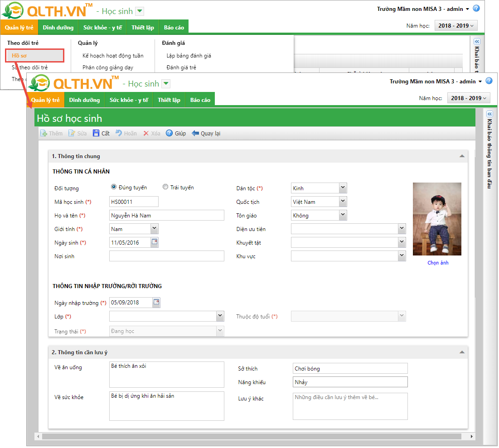Click the Xóa (delete) toolbar icon
The image size is (499, 448).
[x=146, y=134]
